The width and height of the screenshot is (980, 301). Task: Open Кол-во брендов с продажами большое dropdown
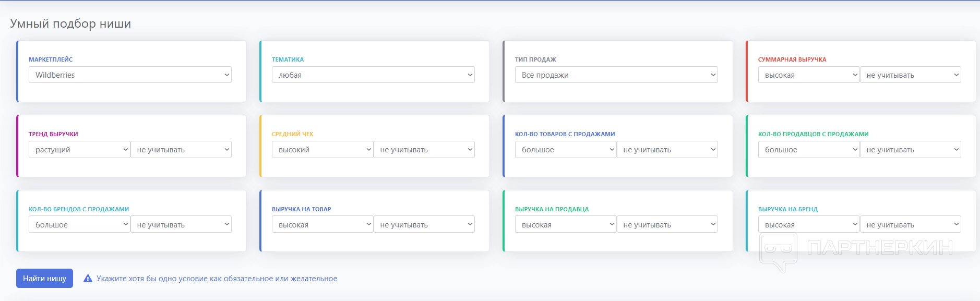click(x=79, y=225)
